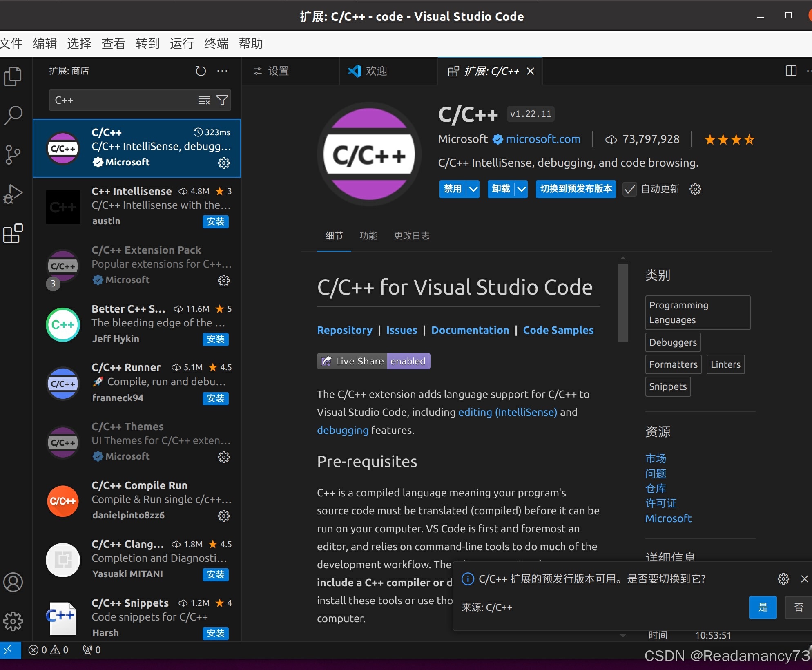Open the extension filter icon
The width and height of the screenshot is (812, 670).
pos(223,100)
